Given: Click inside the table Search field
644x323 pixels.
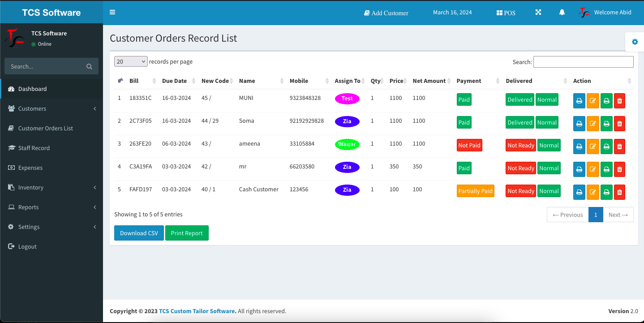Looking at the screenshot, I should tap(583, 61).
